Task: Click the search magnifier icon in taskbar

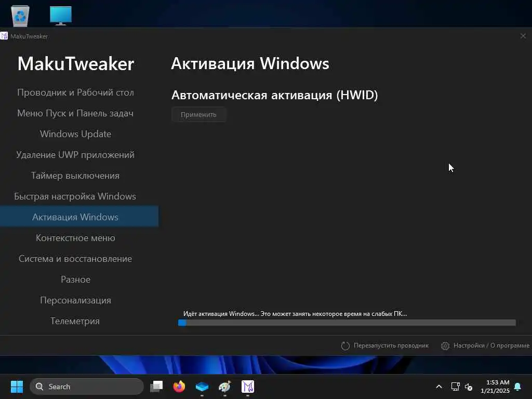Action: (39, 387)
